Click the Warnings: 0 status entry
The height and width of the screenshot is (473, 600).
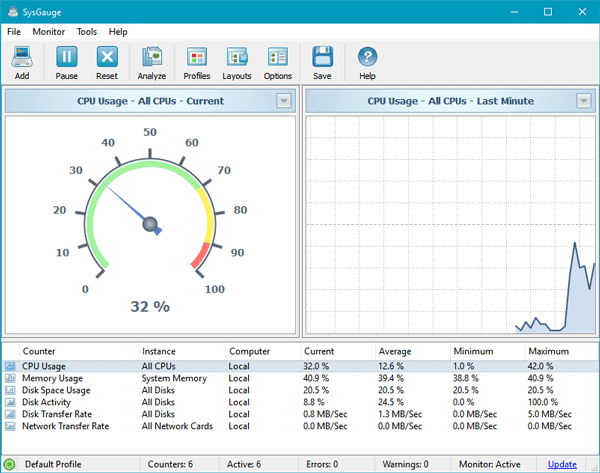click(405, 464)
